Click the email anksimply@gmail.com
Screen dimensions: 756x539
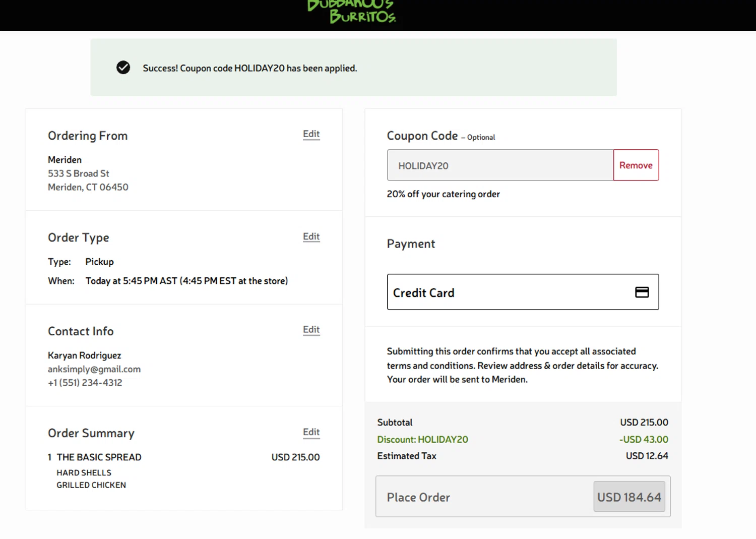click(94, 369)
